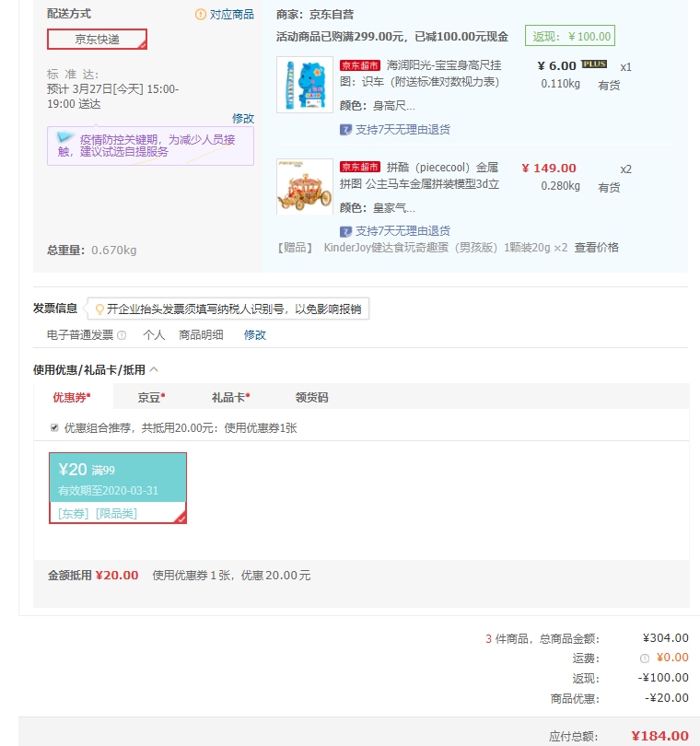
Task: Click the orange info icon beside 对应商品
Action: [201, 14]
